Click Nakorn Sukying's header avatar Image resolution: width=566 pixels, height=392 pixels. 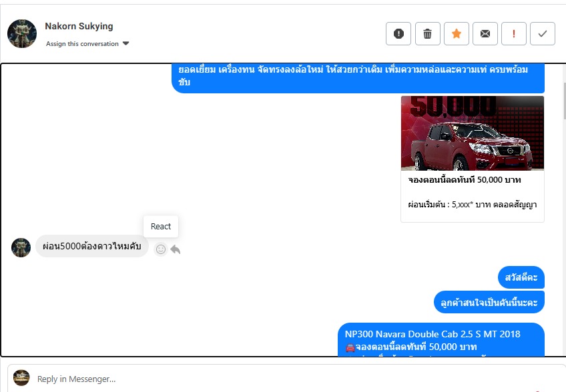[x=21, y=33]
